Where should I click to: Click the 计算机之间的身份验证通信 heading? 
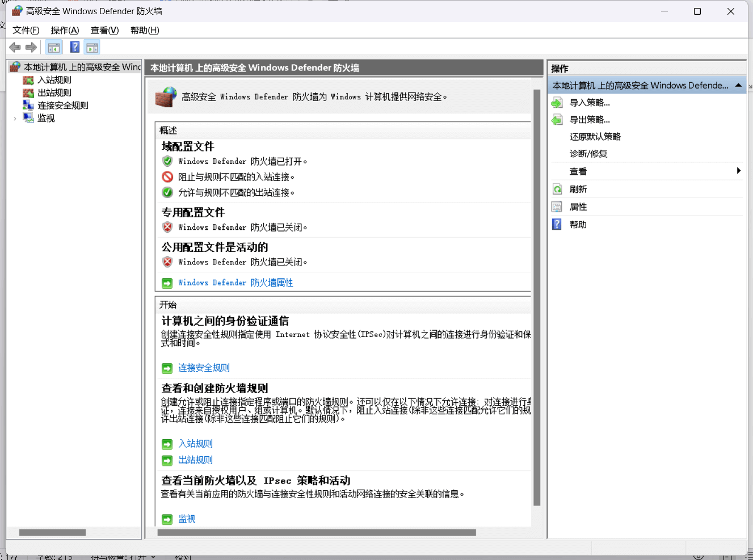[225, 321]
